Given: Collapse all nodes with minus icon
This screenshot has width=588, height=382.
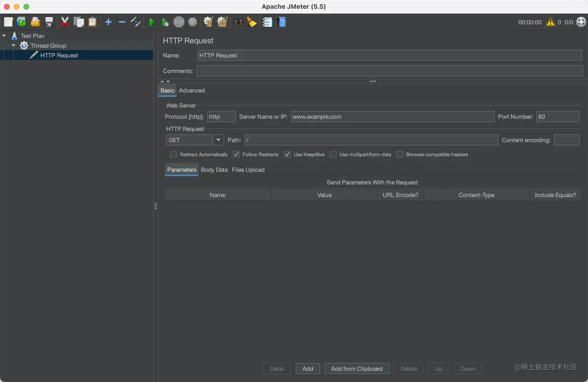Looking at the screenshot, I should click(122, 22).
